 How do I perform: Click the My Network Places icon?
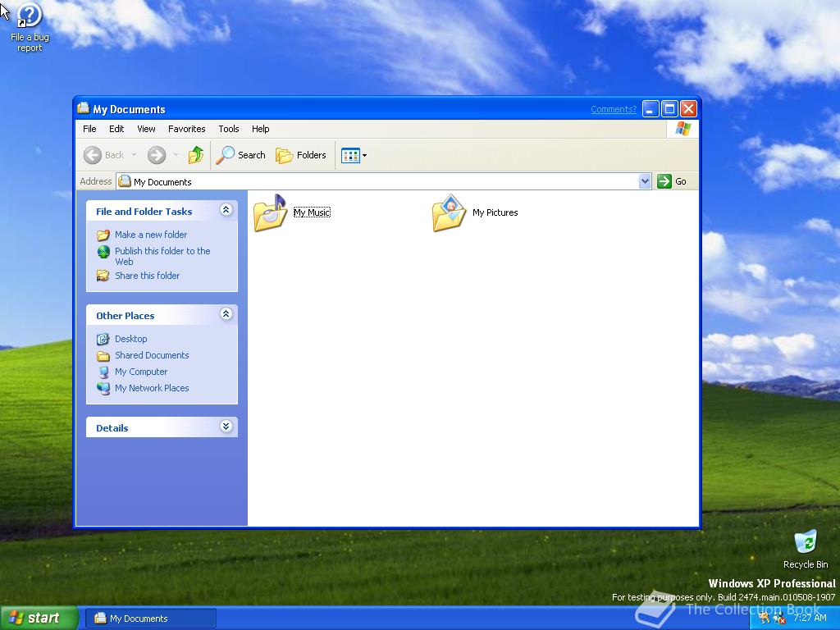click(x=103, y=388)
